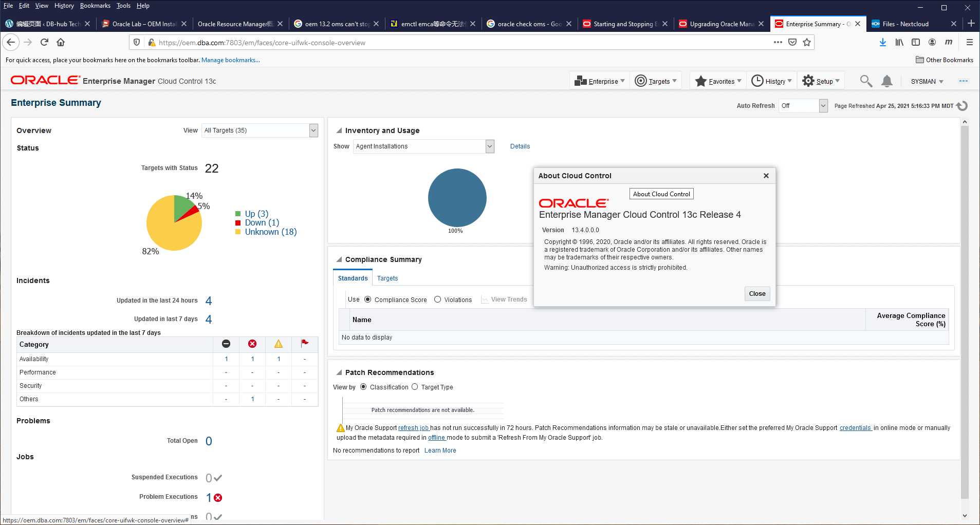Select the Target Type radio button
This screenshot has height=525, width=980.
(415, 387)
